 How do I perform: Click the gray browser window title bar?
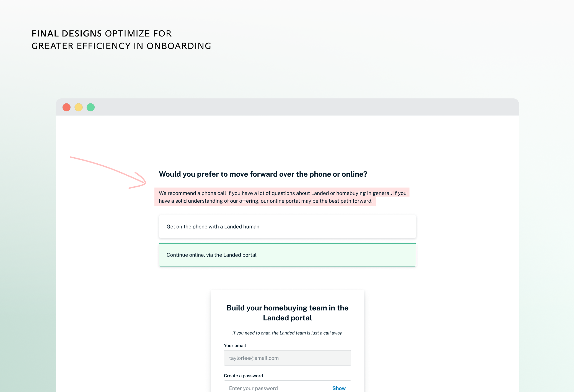(x=287, y=107)
